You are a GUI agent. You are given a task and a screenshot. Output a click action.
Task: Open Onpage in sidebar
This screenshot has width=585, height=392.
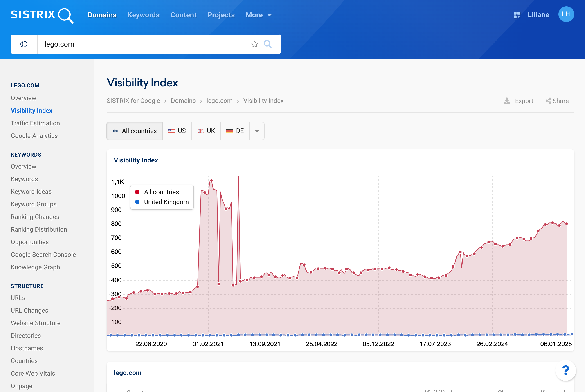[x=22, y=386]
